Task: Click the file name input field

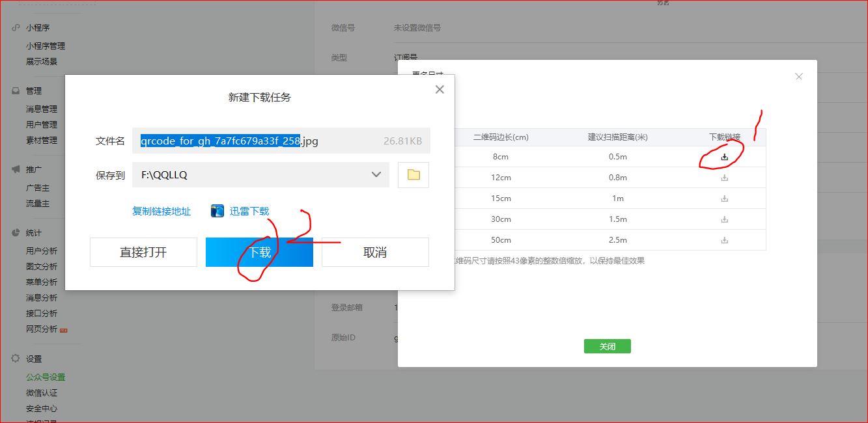Action: 281,141
